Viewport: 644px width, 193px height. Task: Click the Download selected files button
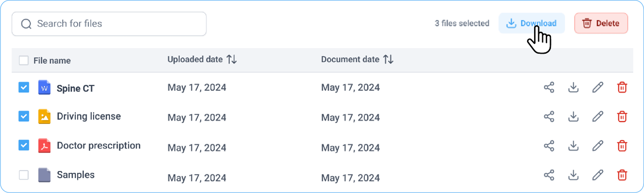point(531,23)
